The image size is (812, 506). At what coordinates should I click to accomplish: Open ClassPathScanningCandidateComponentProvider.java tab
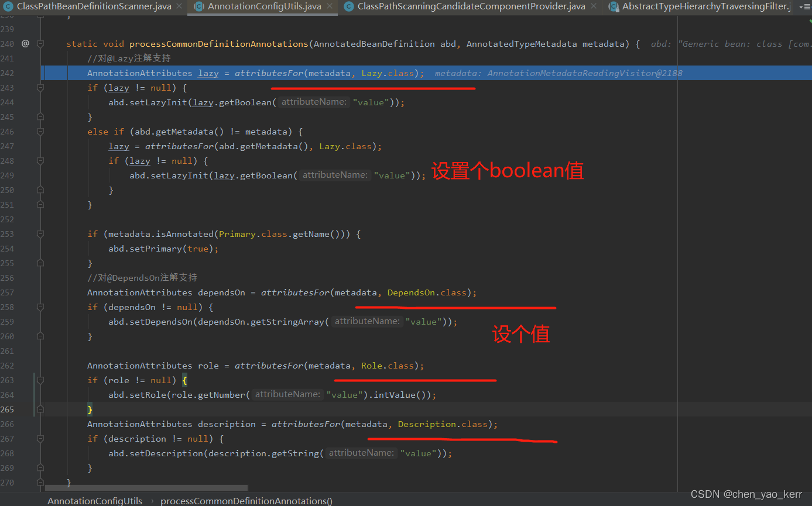[471, 6]
